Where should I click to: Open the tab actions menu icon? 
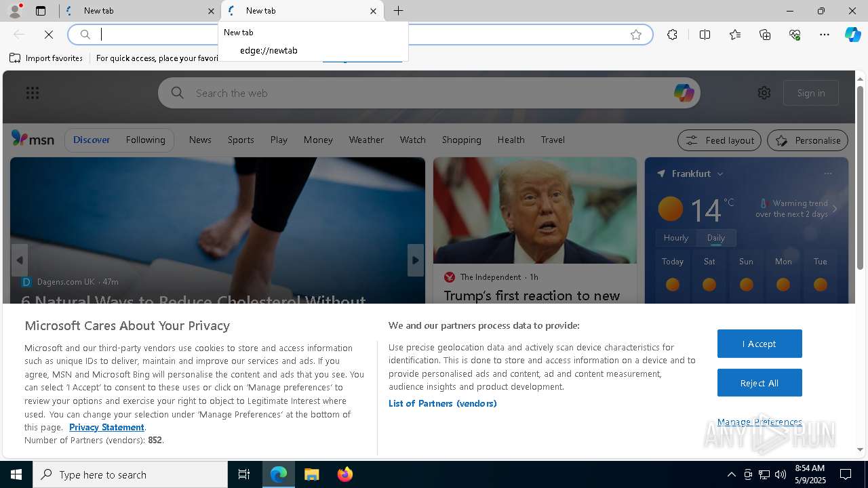pyautogui.click(x=41, y=11)
